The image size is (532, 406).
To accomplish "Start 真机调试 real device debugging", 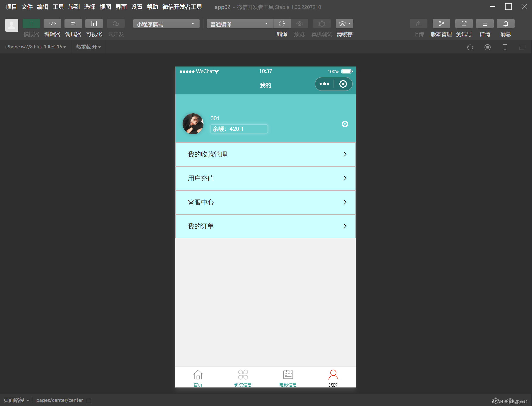I will 322,24.
